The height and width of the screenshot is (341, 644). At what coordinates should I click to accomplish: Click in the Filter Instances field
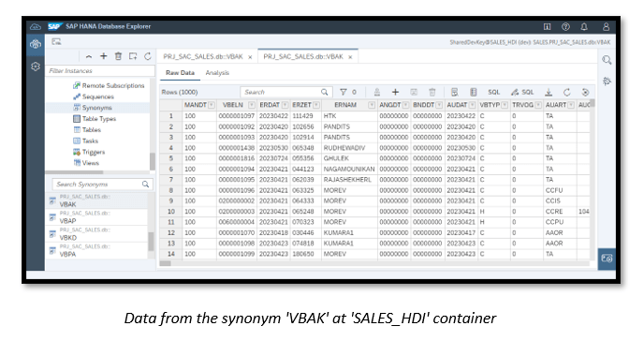[100, 70]
